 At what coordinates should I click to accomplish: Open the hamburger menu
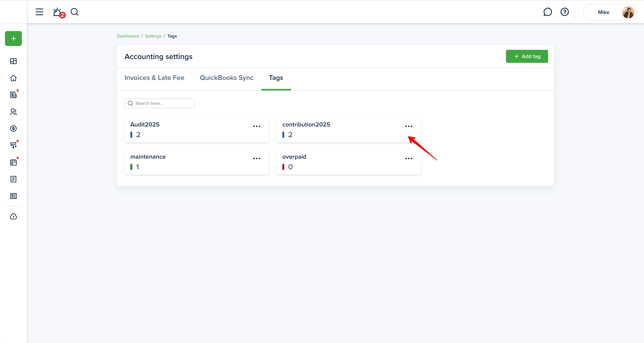(x=39, y=12)
